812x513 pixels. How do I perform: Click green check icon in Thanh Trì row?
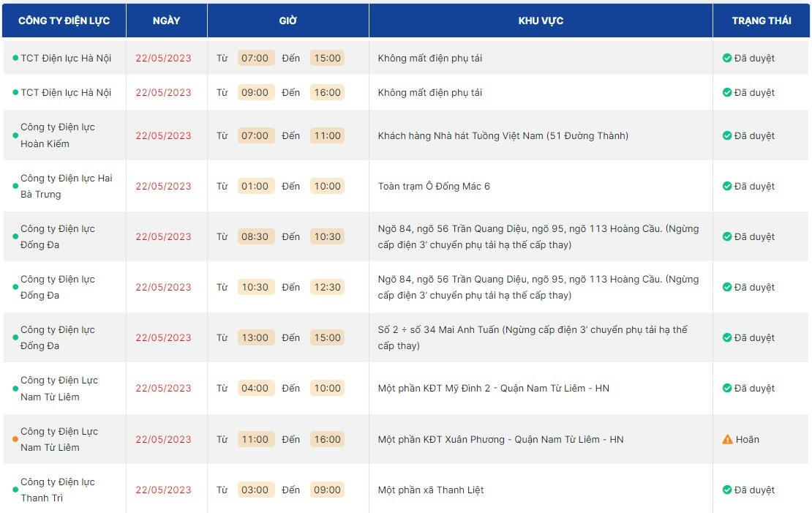point(727,490)
